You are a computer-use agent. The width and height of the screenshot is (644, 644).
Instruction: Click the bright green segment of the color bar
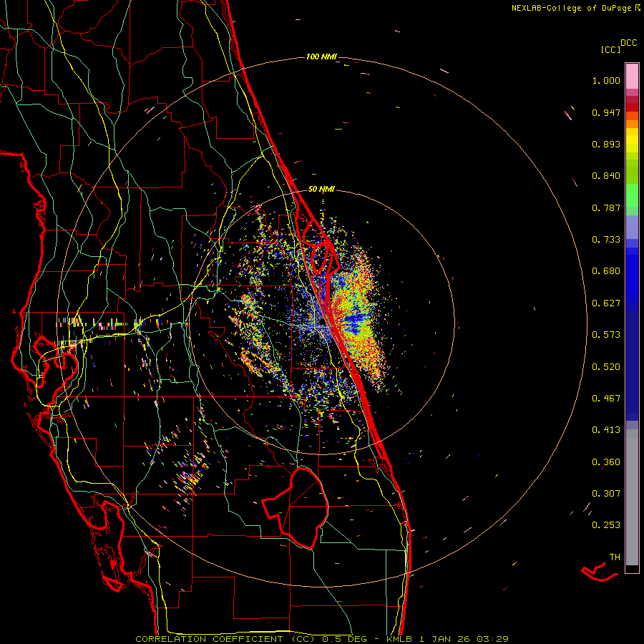point(632,195)
